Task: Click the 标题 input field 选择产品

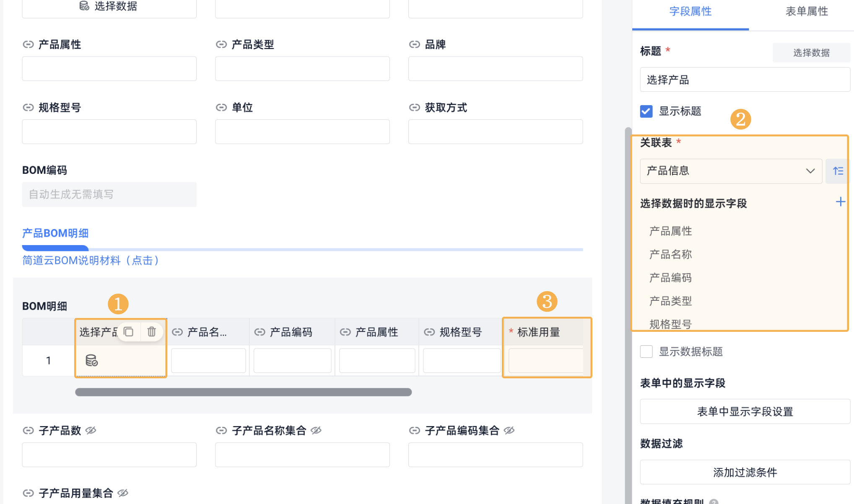Action: tap(745, 80)
